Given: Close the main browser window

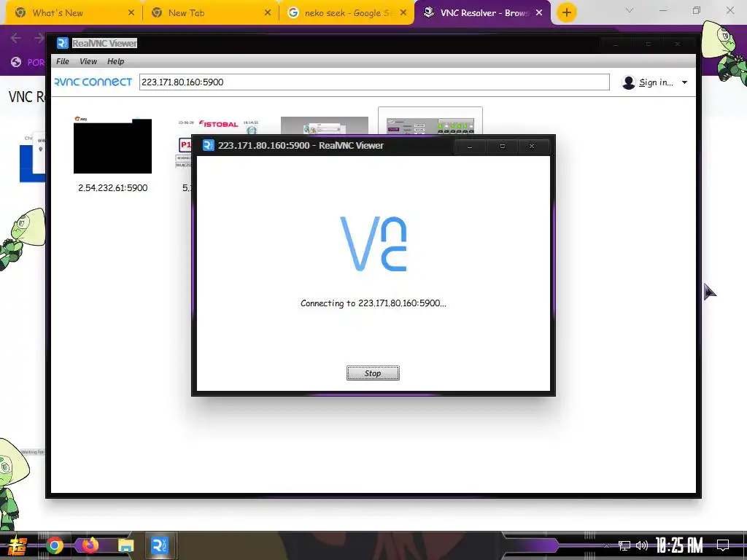Looking at the screenshot, I should pos(729,10).
